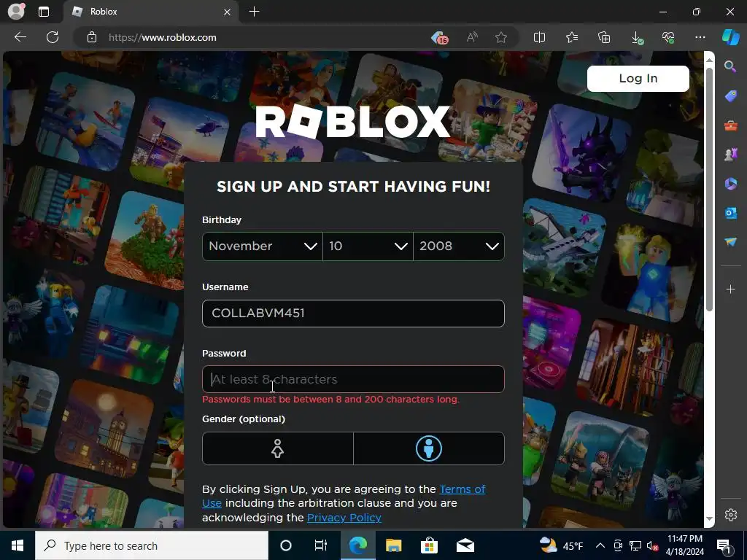
Task: Add this page to favorites star
Action: point(500,37)
